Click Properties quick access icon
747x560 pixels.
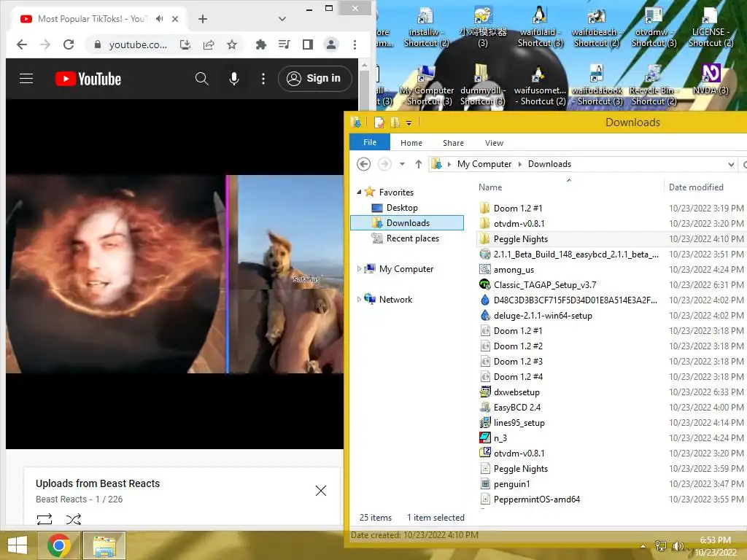[x=379, y=122]
